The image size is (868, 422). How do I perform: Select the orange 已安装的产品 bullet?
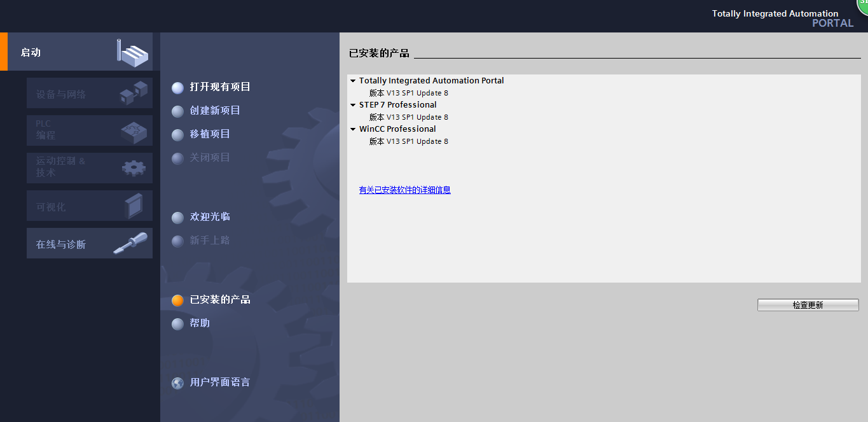[178, 300]
